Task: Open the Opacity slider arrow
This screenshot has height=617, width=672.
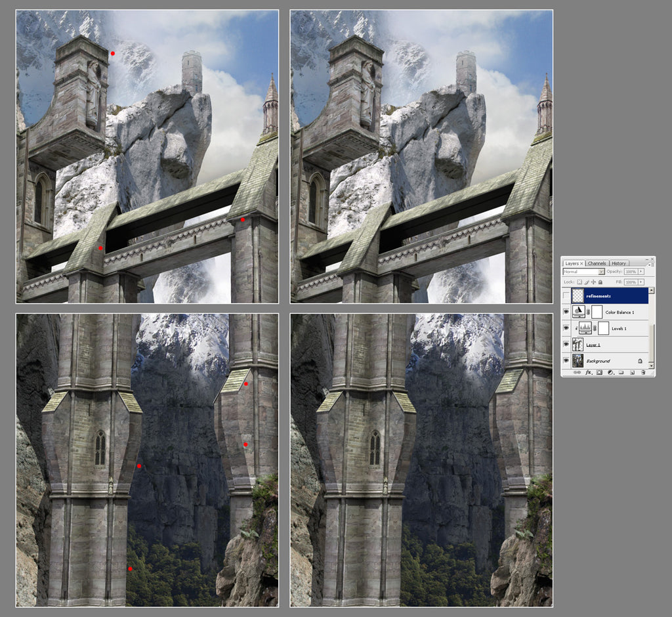Action: (x=640, y=272)
